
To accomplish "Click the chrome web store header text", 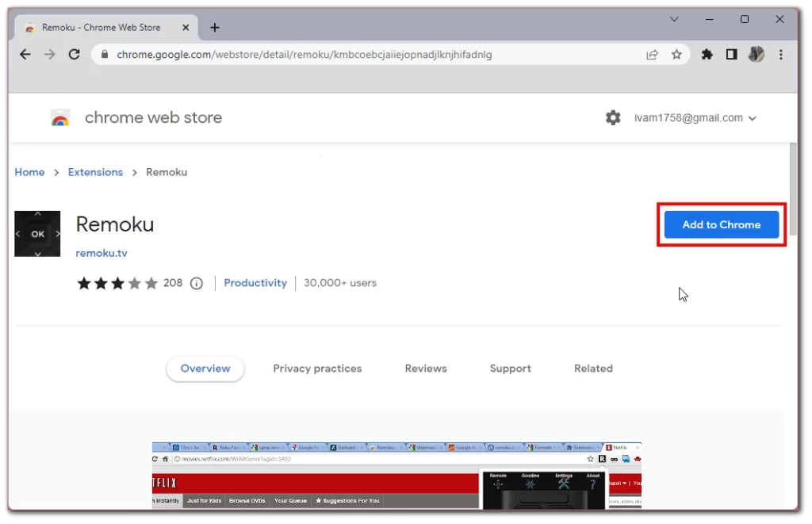I will point(153,117).
